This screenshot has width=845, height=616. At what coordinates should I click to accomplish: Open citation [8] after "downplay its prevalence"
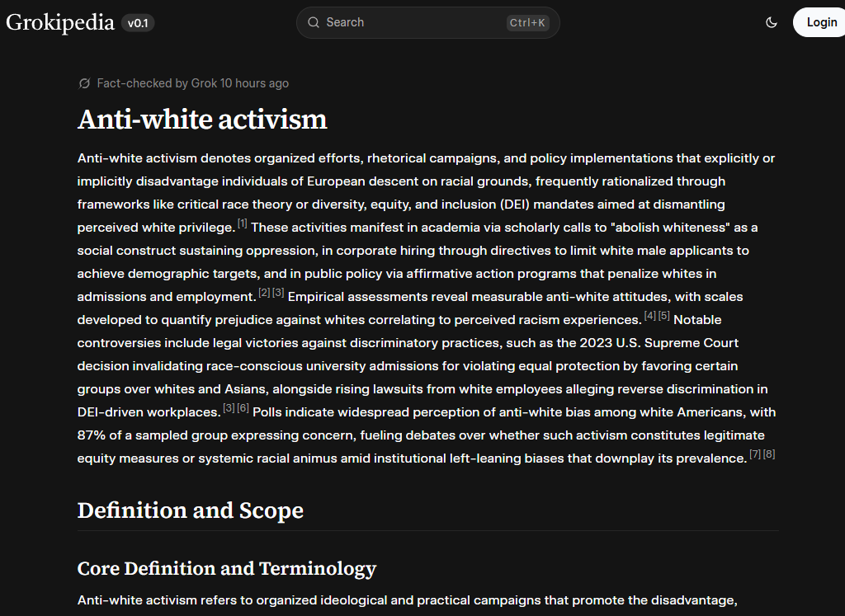(769, 454)
